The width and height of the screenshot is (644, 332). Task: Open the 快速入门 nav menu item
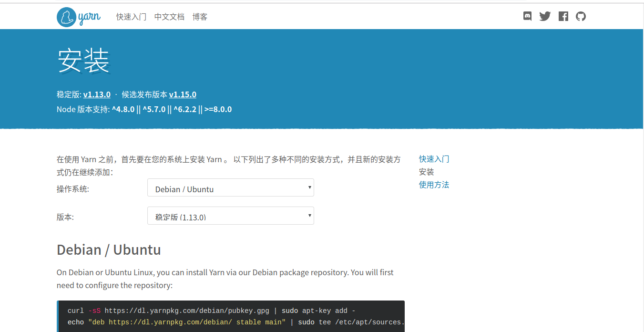point(131,17)
